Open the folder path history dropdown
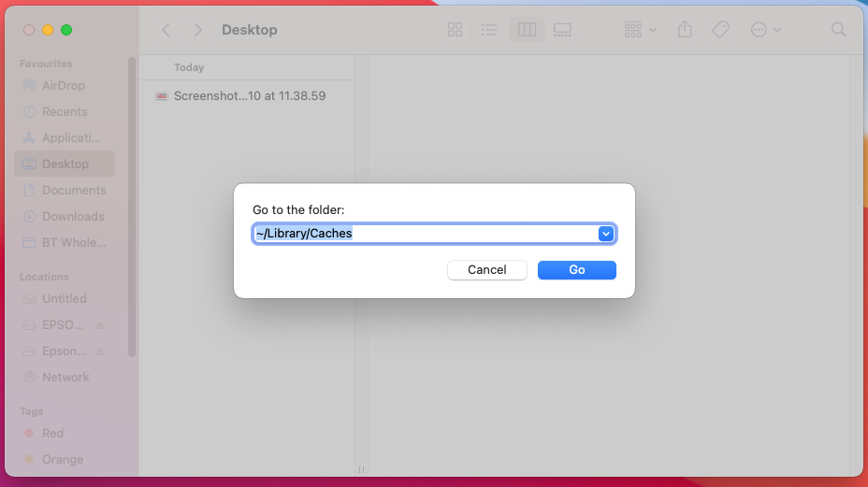 (605, 234)
